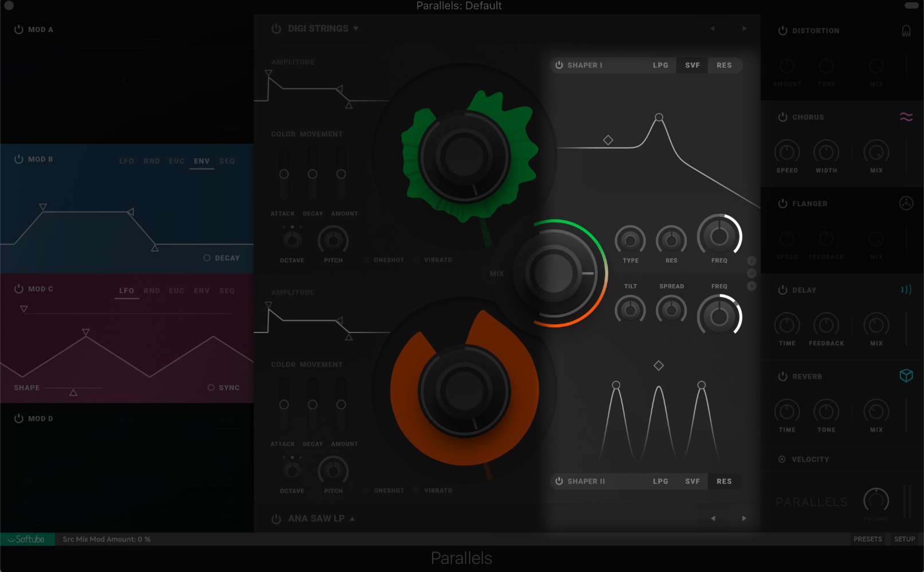
Task: Click the Distortion type icon
Action: [x=906, y=31]
